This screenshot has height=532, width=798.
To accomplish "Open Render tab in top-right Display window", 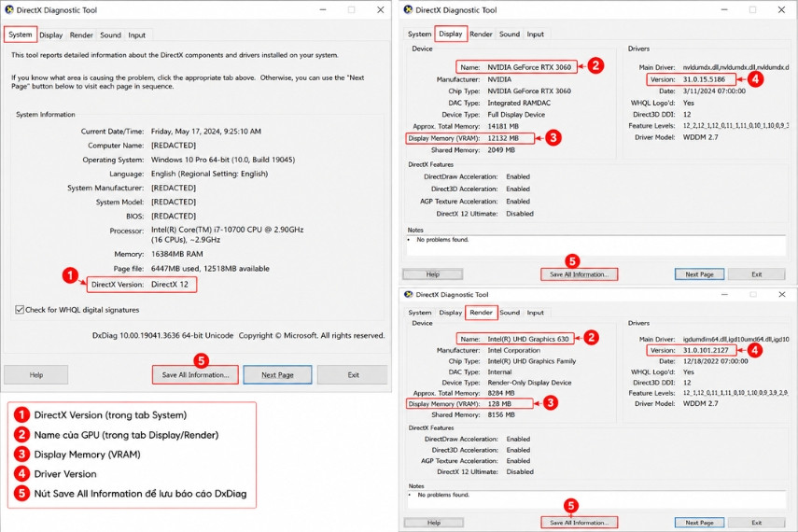I will click(x=481, y=35).
